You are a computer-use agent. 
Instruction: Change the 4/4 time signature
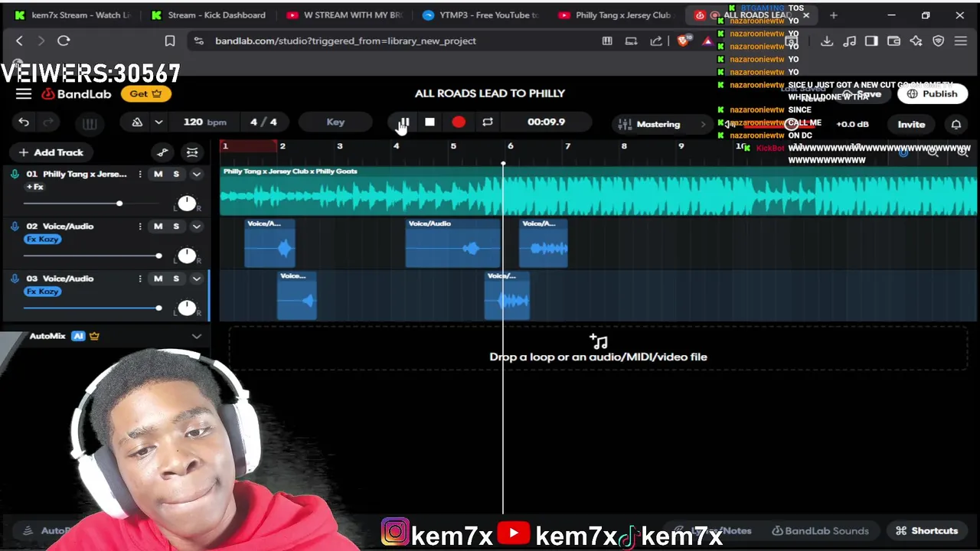(x=263, y=122)
